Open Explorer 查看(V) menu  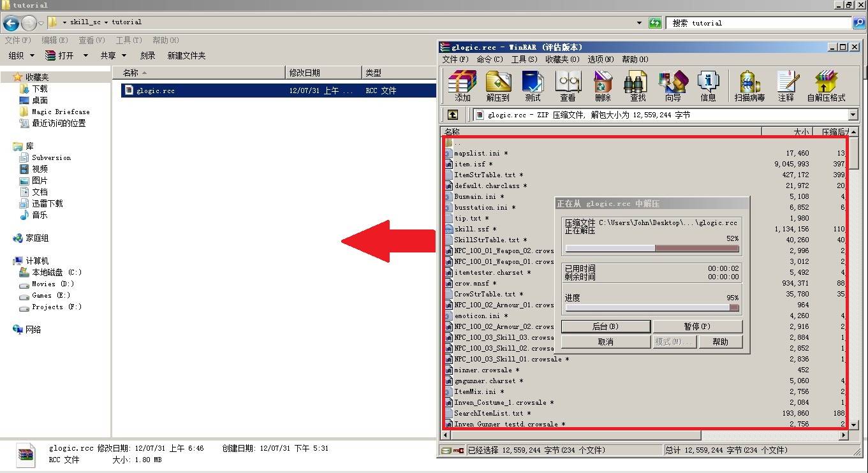coord(92,40)
